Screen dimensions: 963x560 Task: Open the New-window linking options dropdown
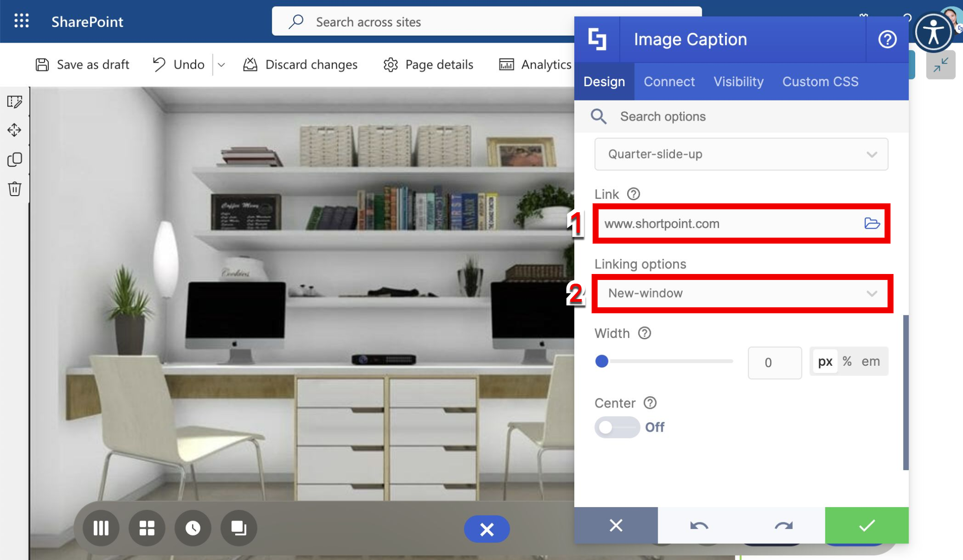click(741, 293)
